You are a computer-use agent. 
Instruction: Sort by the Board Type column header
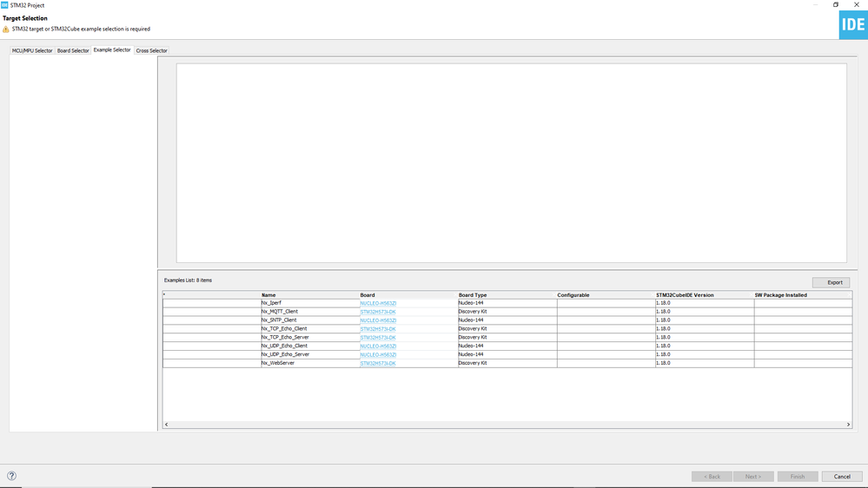click(507, 295)
